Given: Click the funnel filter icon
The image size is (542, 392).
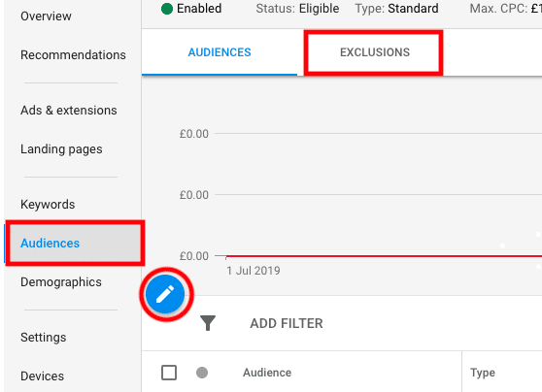Looking at the screenshot, I should coord(208,323).
